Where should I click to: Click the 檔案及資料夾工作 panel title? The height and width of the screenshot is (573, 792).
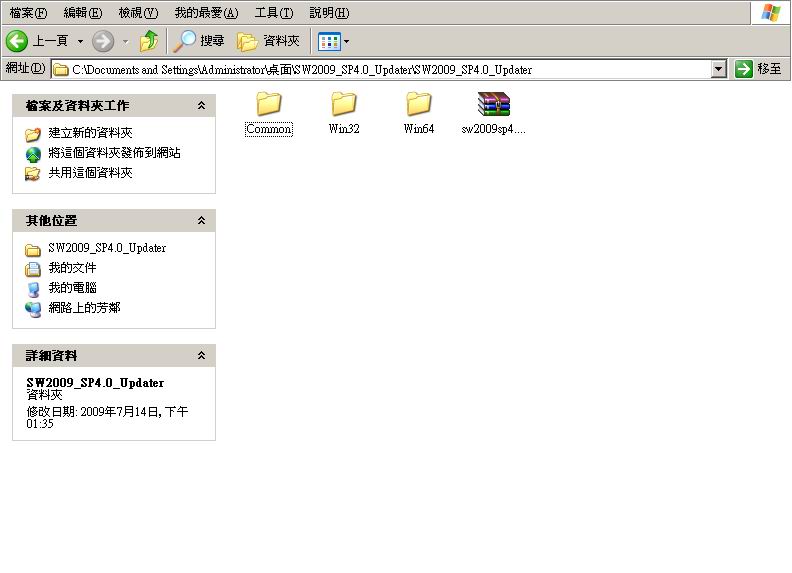coord(77,106)
